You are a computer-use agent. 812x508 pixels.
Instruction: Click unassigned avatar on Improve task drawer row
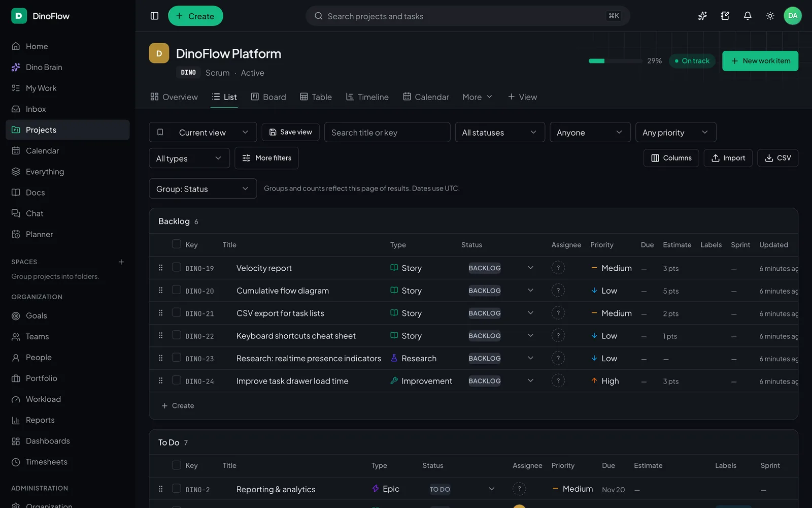(558, 380)
